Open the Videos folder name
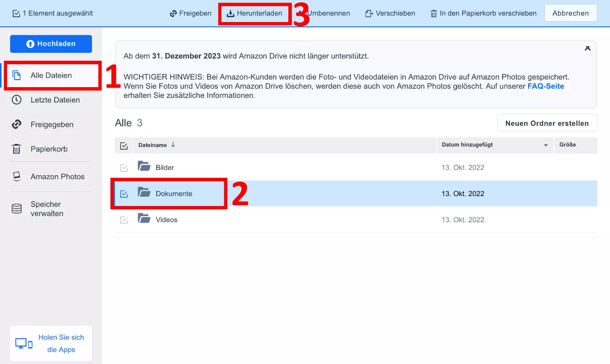 coord(167,220)
